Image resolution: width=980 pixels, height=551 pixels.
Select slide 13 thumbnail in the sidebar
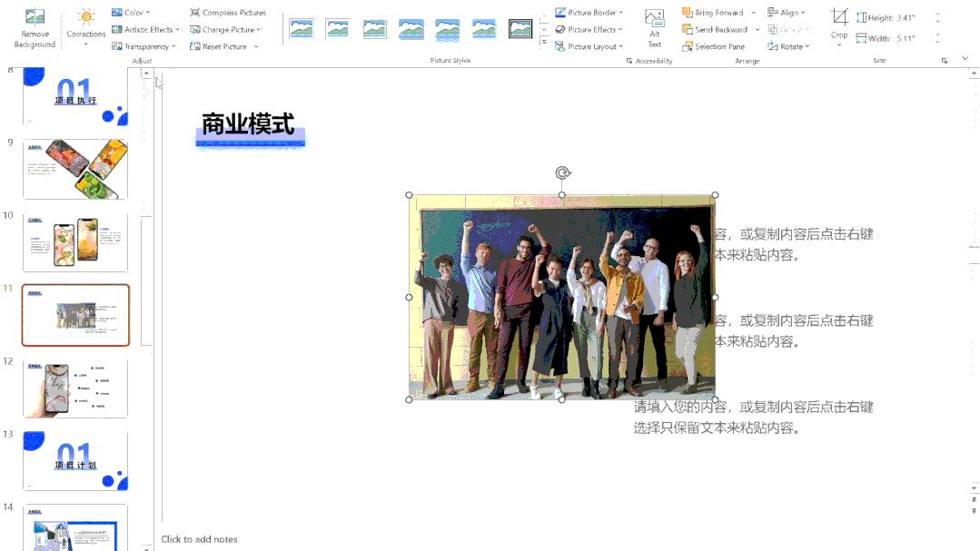tap(75, 460)
